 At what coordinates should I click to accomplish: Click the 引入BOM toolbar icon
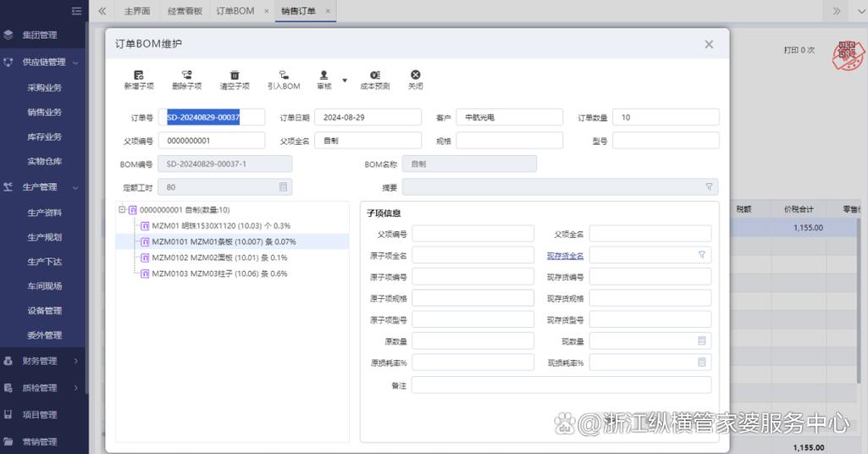(x=284, y=75)
